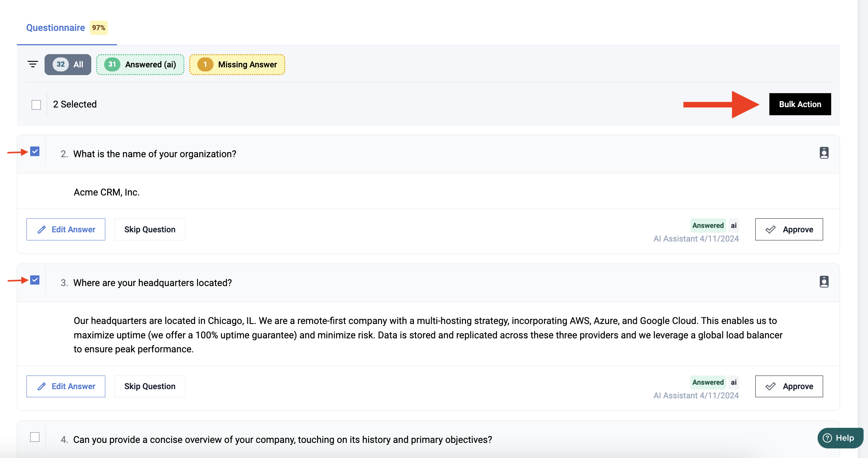This screenshot has width=868, height=458.
Task: Show All 32 questions
Action: click(68, 64)
